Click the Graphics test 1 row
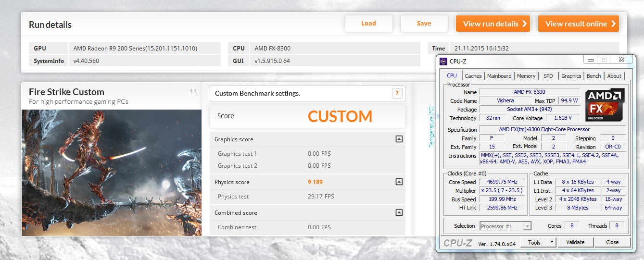The image size is (644, 260). [x=308, y=154]
